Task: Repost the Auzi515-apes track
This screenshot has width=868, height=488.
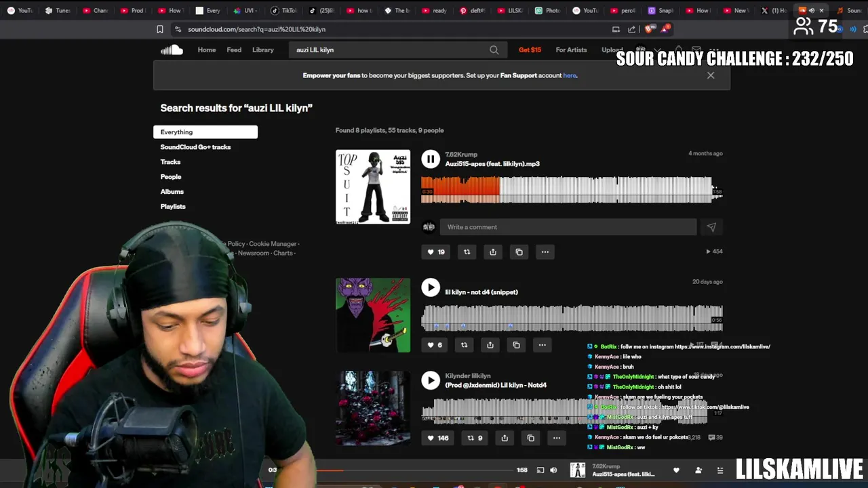Action: coord(467,251)
